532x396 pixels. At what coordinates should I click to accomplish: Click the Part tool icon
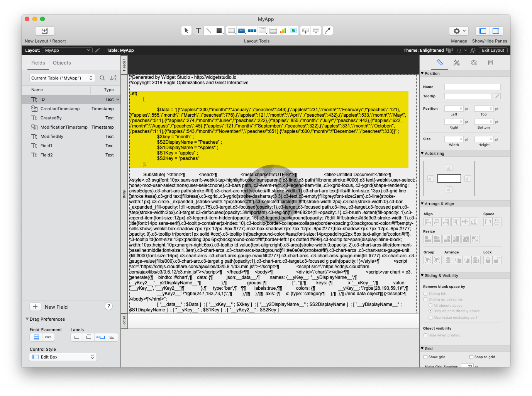tap(316, 31)
